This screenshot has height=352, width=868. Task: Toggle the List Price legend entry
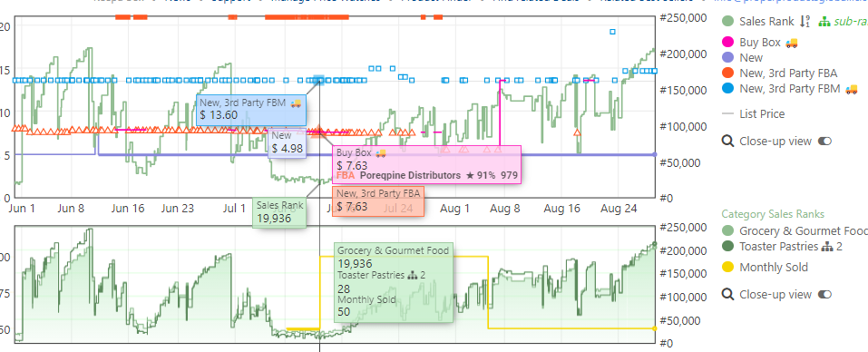pyautogui.click(x=762, y=114)
